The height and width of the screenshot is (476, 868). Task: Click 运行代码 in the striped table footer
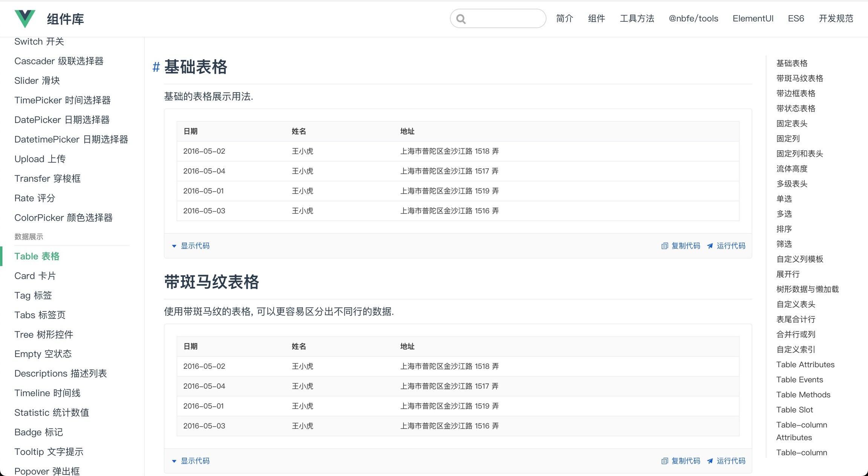(731, 461)
